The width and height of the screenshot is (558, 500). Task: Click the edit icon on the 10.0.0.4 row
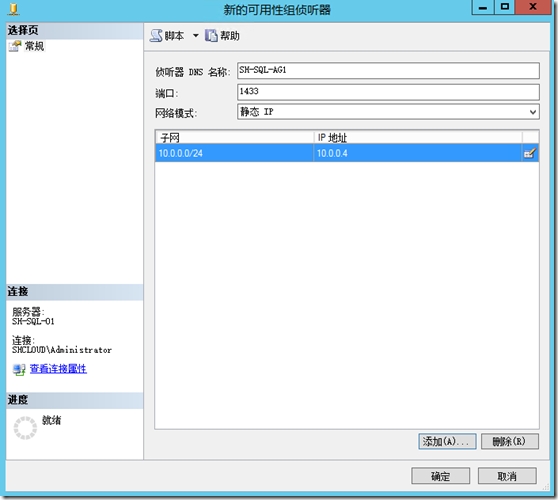530,153
